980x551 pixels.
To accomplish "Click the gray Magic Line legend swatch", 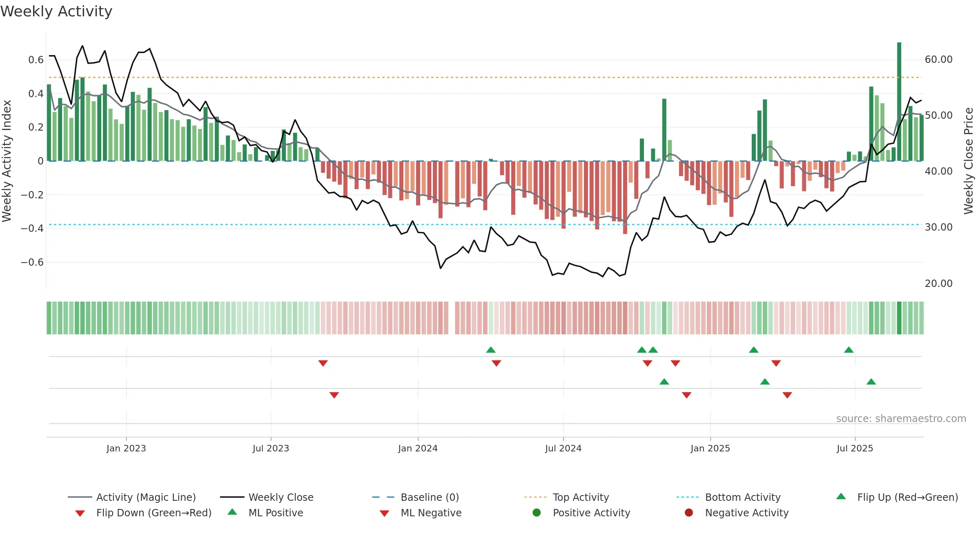I will coord(80,497).
